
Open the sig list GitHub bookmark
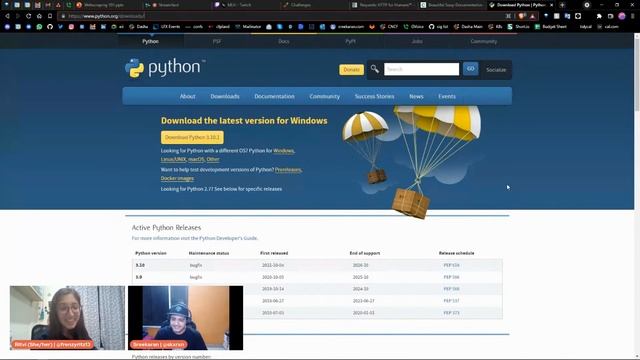(x=438, y=27)
